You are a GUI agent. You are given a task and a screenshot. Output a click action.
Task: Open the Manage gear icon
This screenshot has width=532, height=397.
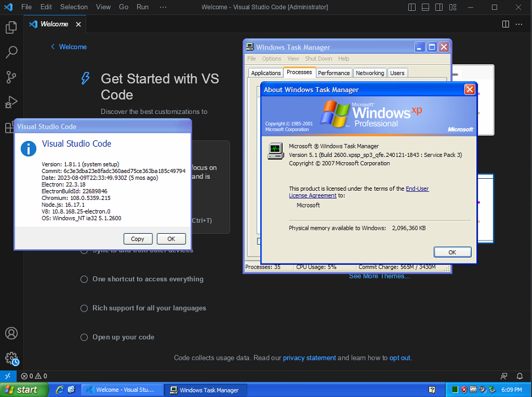11,359
